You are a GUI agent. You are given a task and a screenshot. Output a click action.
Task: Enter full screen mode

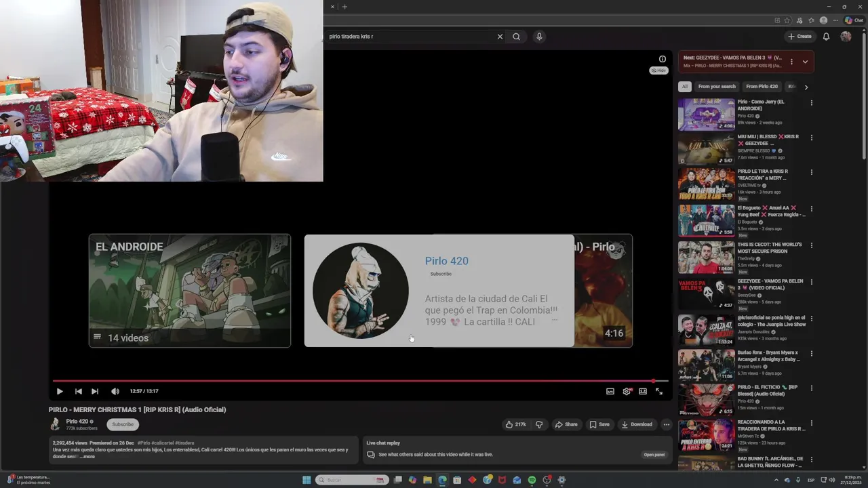pyautogui.click(x=659, y=391)
